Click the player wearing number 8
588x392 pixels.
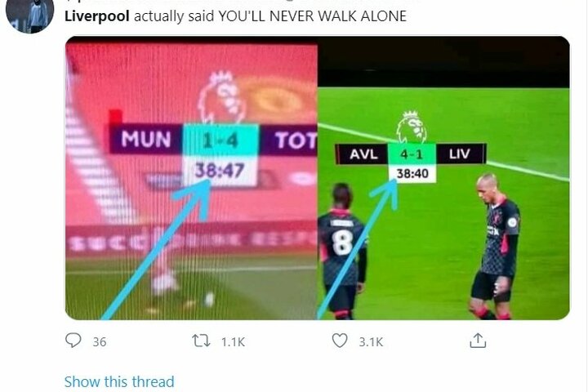pyautogui.click(x=342, y=252)
